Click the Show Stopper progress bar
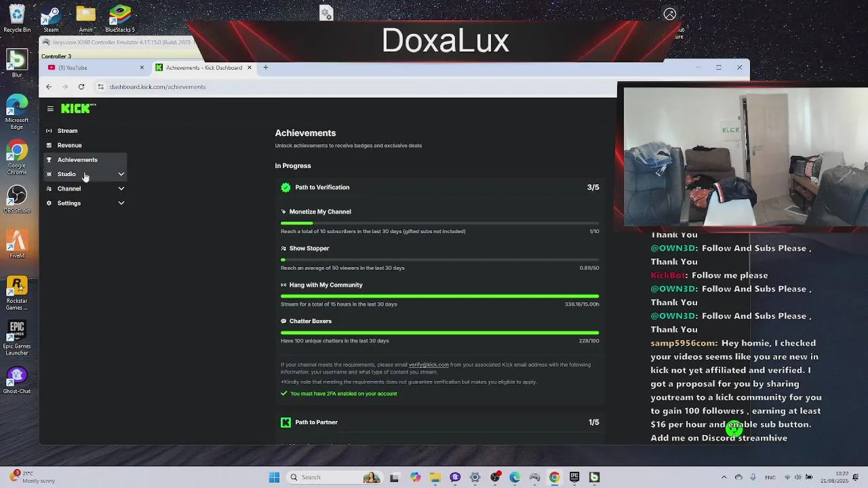868x488 pixels. [439, 259]
